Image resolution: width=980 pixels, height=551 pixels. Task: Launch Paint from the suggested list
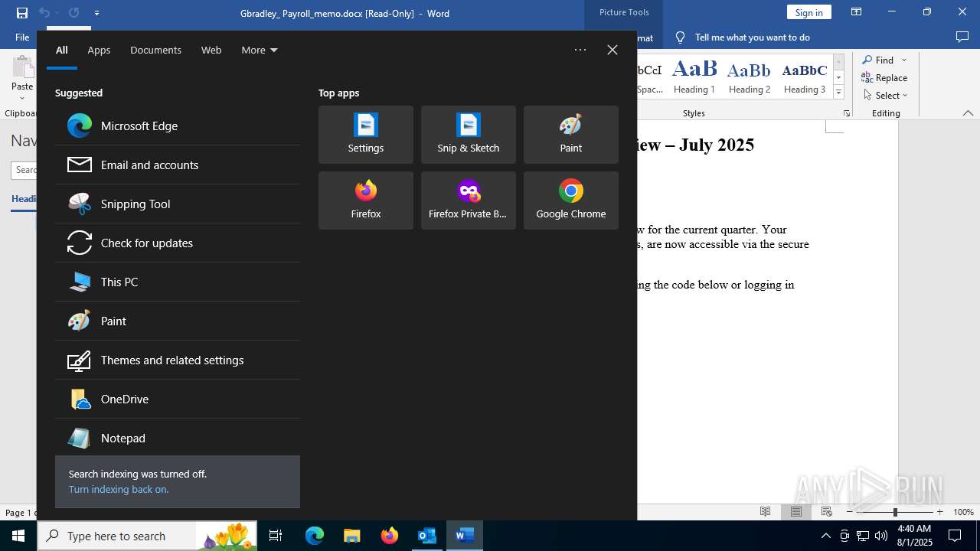click(x=178, y=321)
